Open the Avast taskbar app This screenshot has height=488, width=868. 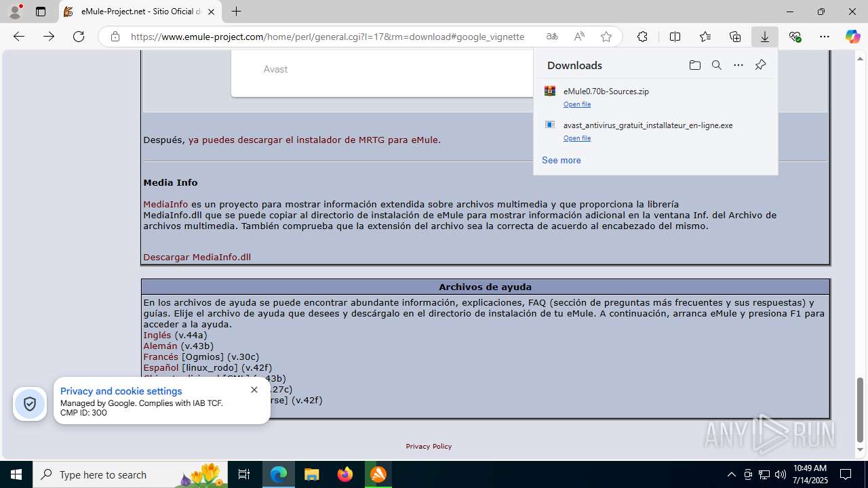pyautogui.click(x=378, y=474)
